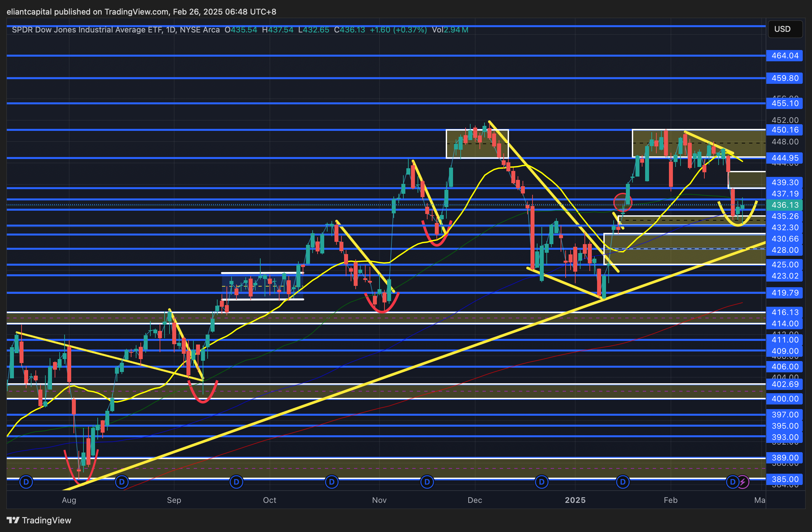
Task: Click the Nov label on time axis
Action: click(x=379, y=500)
